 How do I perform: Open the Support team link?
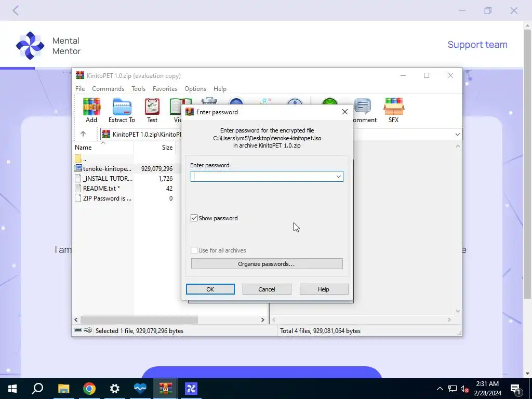pos(477,45)
